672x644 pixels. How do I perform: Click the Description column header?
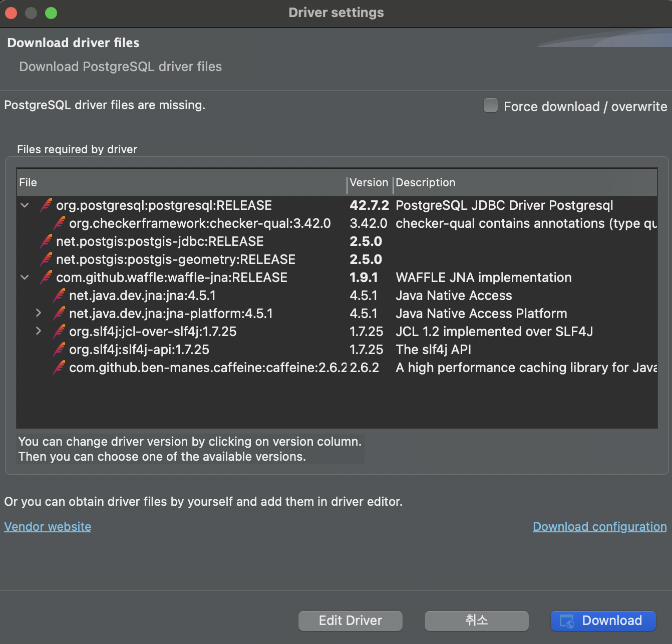(525, 183)
